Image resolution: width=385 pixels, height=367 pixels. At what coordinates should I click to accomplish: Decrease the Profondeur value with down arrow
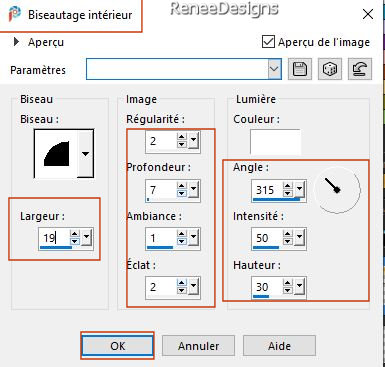[x=182, y=193]
